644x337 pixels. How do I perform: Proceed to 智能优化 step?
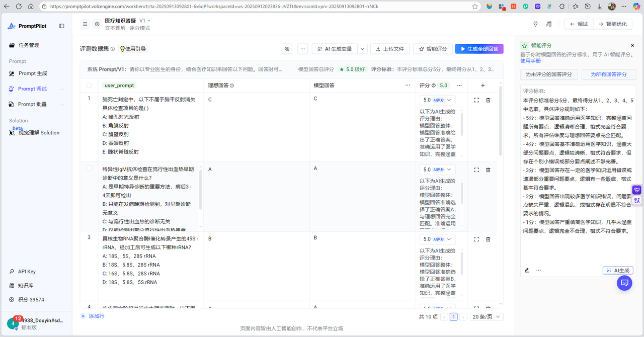pos(612,24)
